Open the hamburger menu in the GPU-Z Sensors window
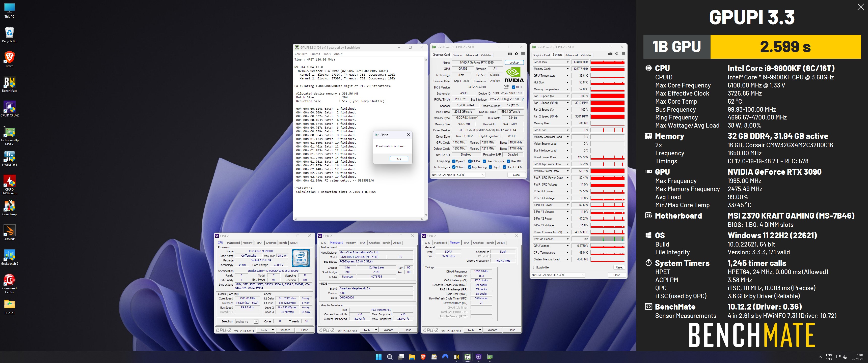 click(623, 54)
